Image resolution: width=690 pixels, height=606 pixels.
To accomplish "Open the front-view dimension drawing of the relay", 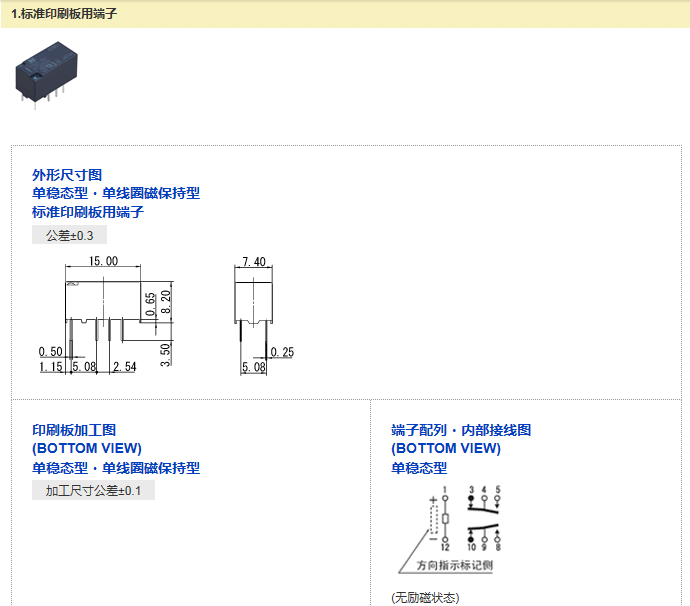I will tap(102, 300).
